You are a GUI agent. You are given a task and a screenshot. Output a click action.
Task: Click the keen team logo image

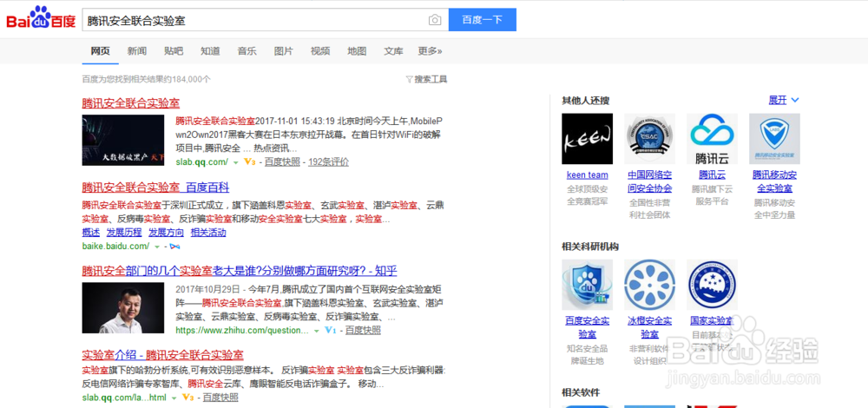pyautogui.click(x=588, y=139)
